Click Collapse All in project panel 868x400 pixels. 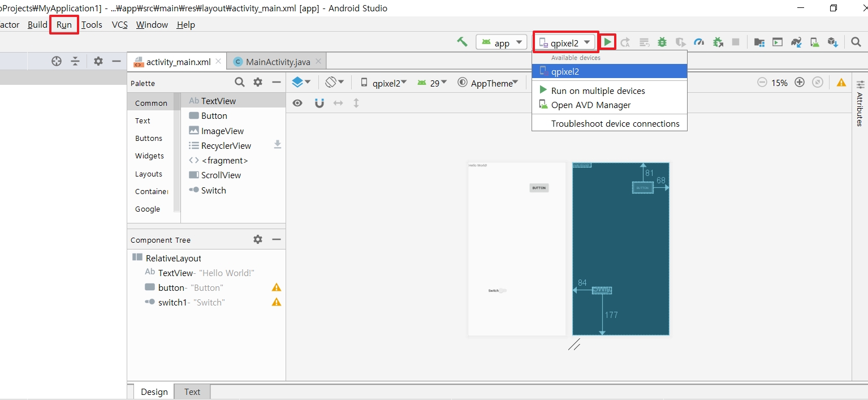point(75,61)
